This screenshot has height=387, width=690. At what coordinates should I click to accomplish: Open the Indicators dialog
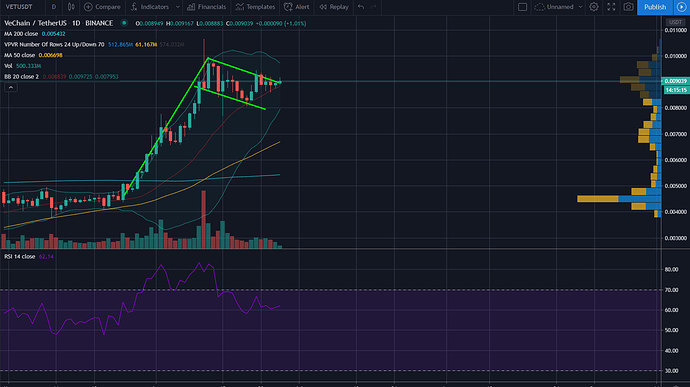pos(150,7)
